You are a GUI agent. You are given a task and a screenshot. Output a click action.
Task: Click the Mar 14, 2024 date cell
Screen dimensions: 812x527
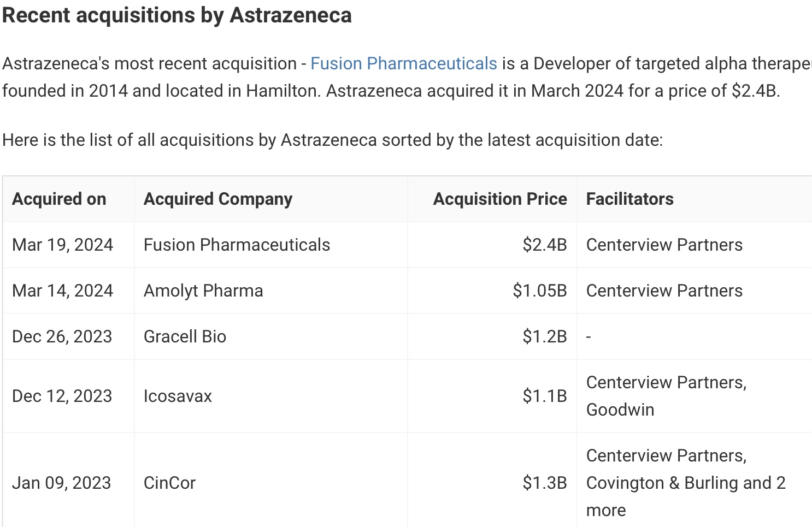(x=62, y=291)
